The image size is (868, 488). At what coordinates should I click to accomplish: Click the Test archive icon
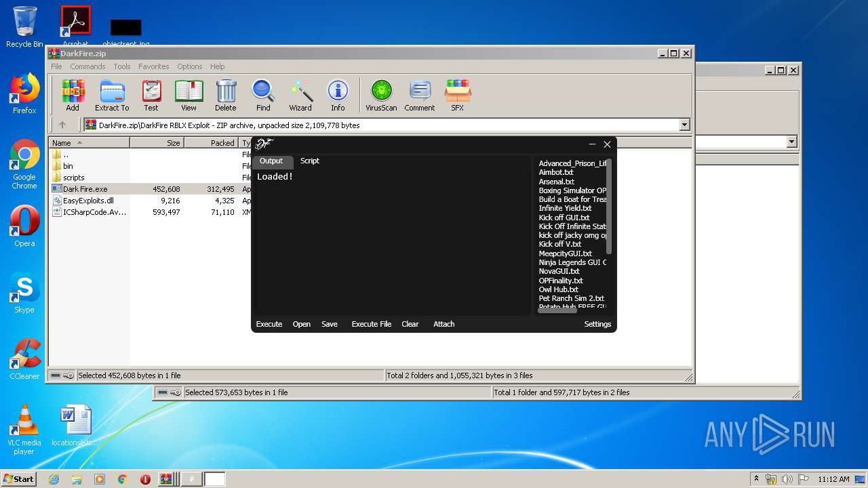pos(151,95)
